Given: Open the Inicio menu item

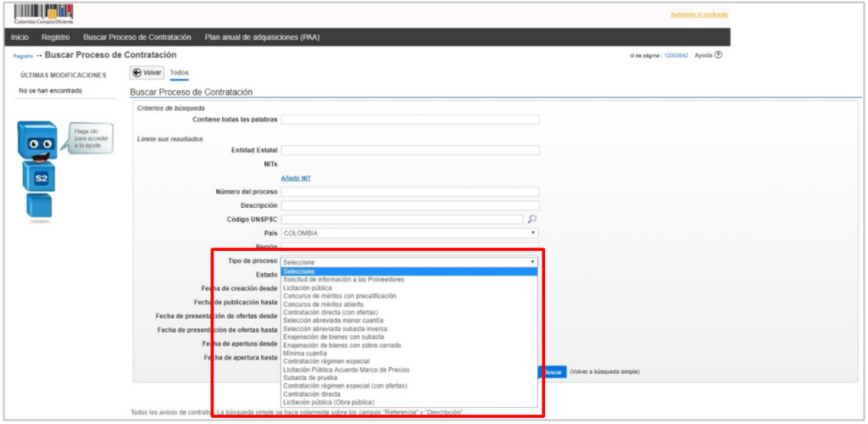Looking at the screenshot, I should [19, 37].
